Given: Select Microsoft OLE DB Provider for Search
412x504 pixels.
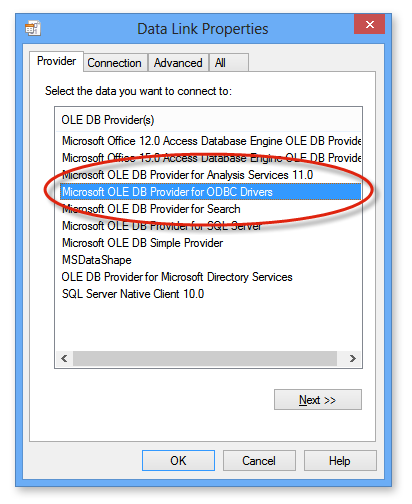Looking at the screenshot, I should coord(211,209).
